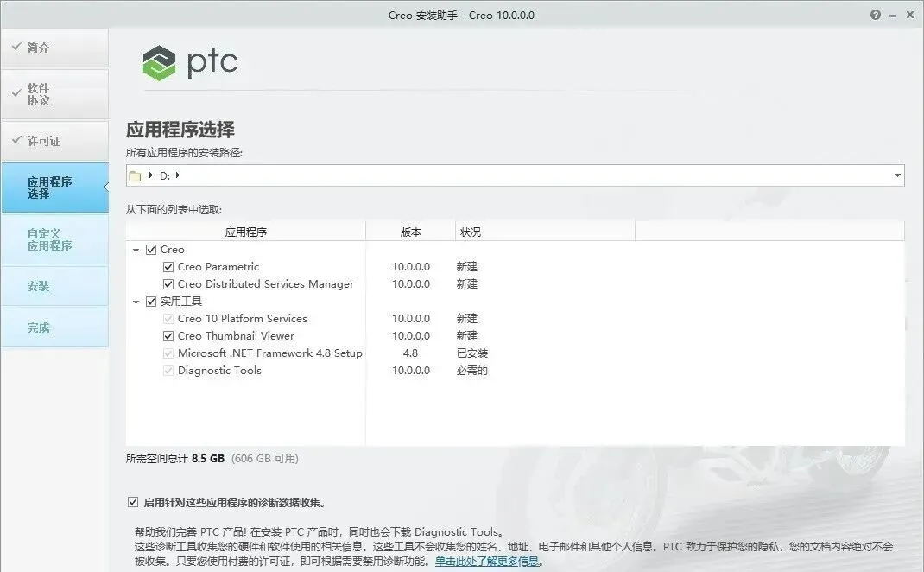This screenshot has height=572, width=924.
Task: Click the help question mark icon
Action: click(x=876, y=15)
